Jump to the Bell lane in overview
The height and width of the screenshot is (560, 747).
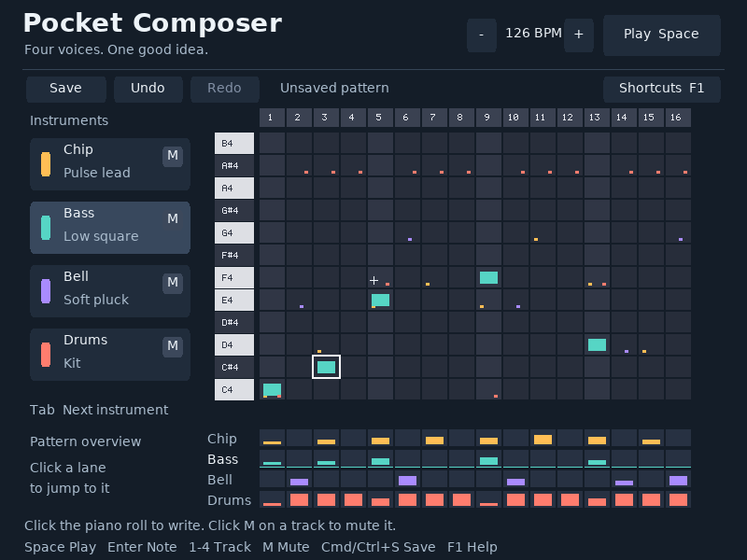click(475, 479)
